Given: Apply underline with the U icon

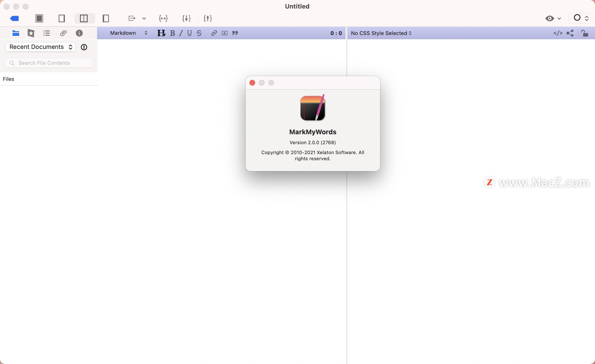Looking at the screenshot, I should point(190,33).
